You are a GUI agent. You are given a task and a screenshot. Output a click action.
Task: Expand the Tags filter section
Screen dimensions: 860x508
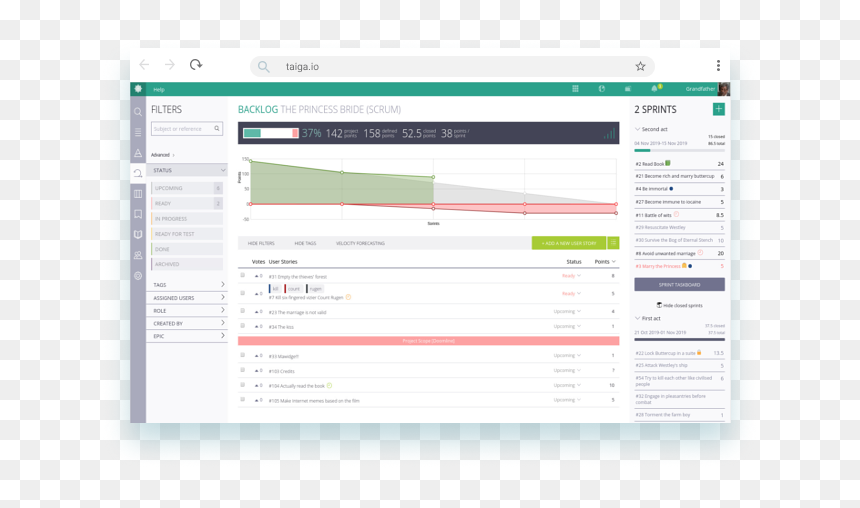[x=186, y=285]
